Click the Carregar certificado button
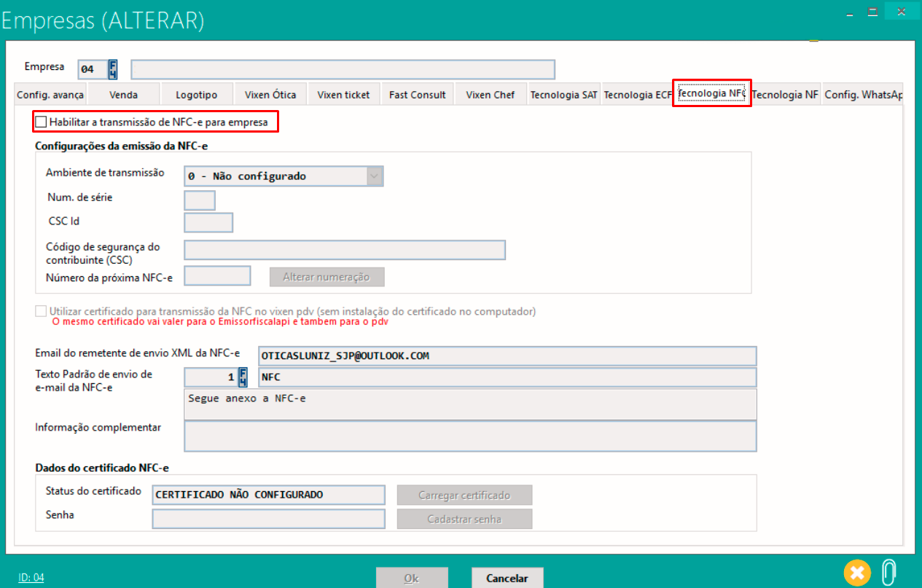This screenshot has height=588, width=922. (464, 495)
